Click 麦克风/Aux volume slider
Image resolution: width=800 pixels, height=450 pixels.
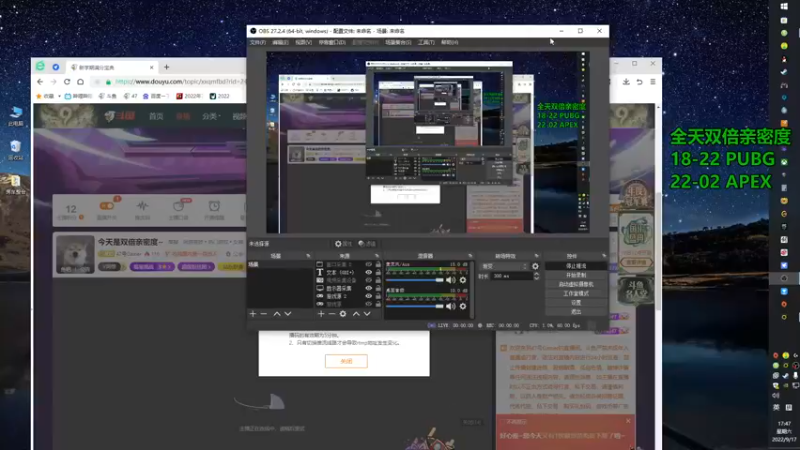(x=415, y=280)
